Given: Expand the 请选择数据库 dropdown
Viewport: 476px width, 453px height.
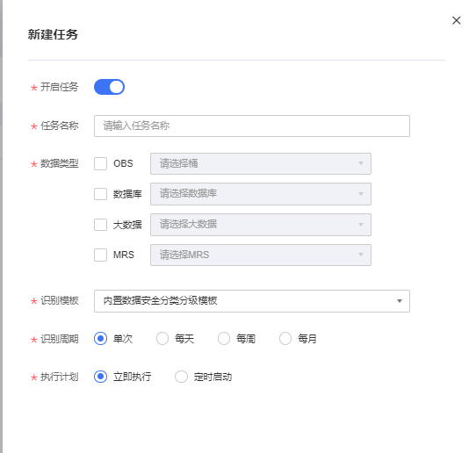Looking at the screenshot, I should tap(261, 194).
